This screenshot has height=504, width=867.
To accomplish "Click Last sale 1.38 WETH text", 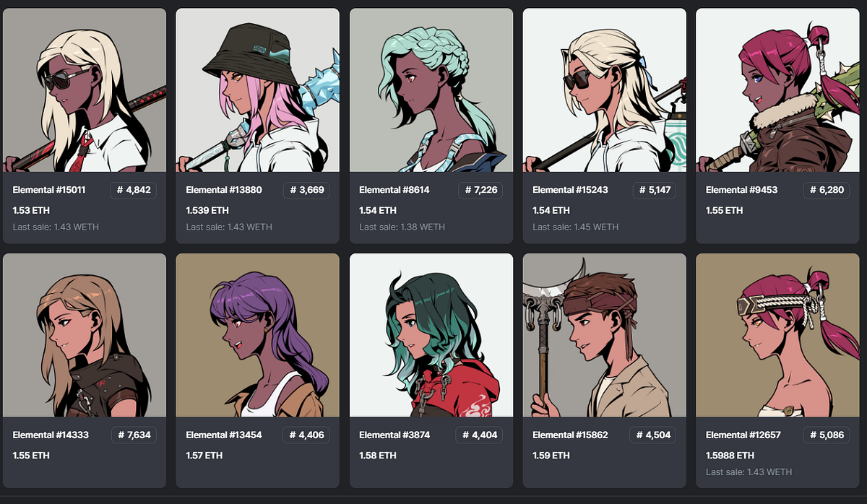I will (x=402, y=227).
